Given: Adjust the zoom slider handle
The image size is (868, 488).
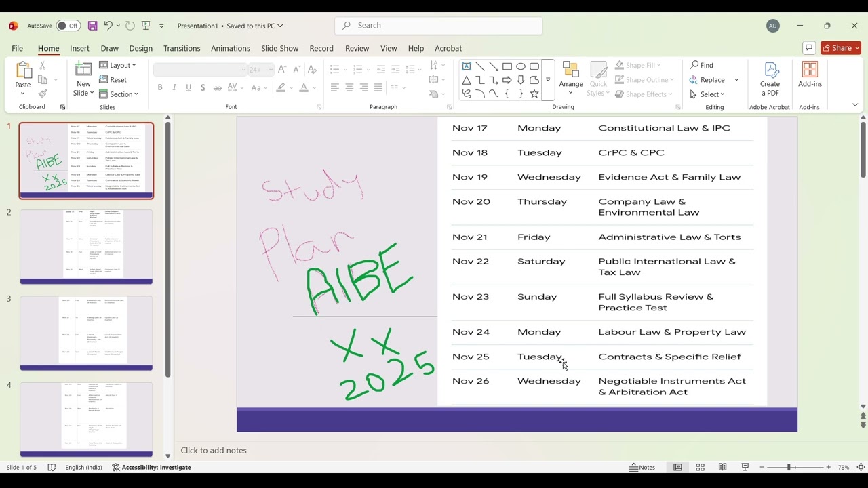Looking at the screenshot, I should (x=789, y=467).
